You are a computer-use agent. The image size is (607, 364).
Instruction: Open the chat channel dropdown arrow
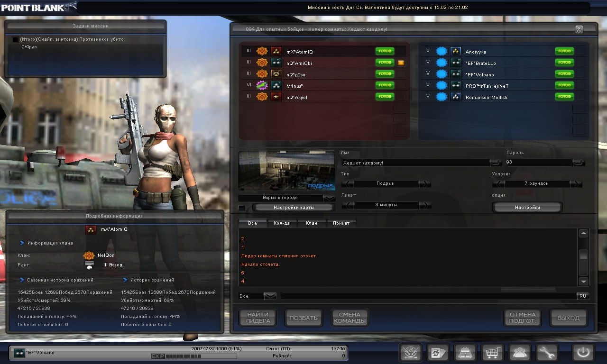click(270, 296)
